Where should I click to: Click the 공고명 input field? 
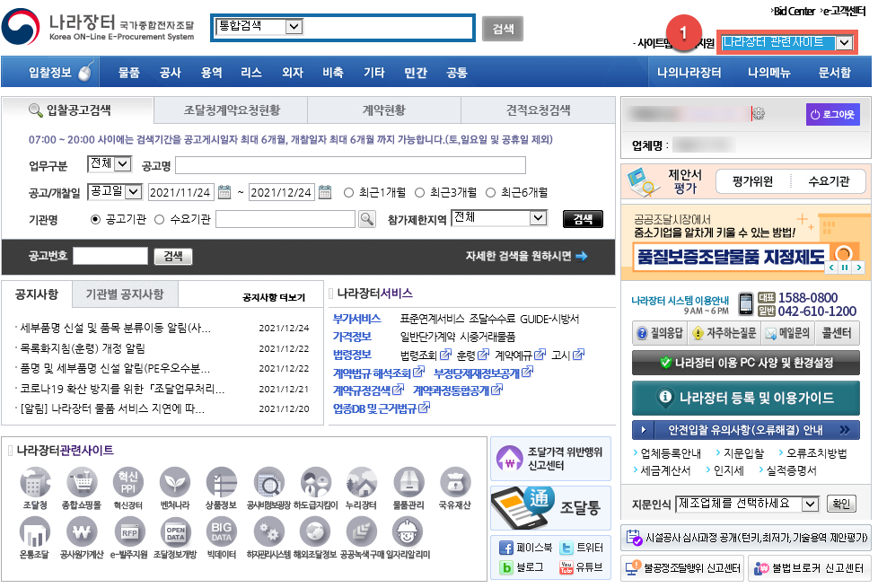point(350,165)
